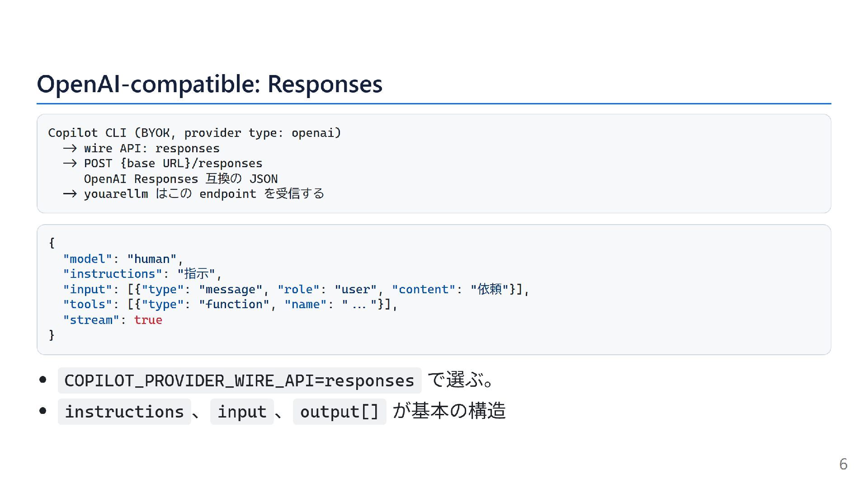The width and height of the screenshot is (868, 488).
Task: Click the output[] inline code chip
Action: coord(340,412)
